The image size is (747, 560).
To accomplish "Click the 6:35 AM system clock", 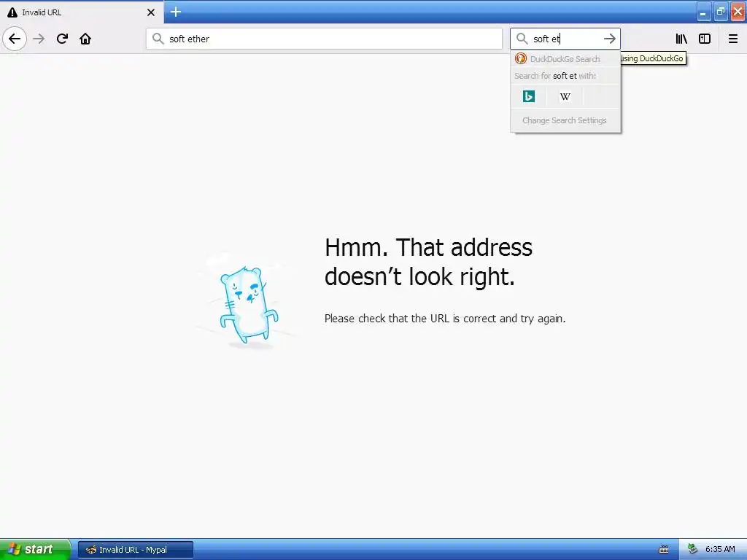I will pyautogui.click(x=720, y=550).
